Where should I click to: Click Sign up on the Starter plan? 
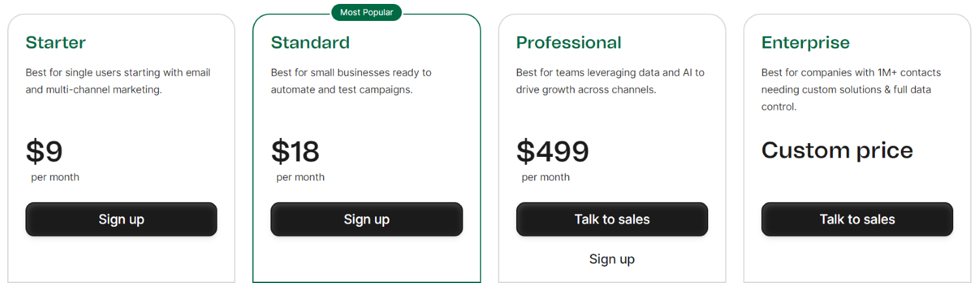[121, 220]
